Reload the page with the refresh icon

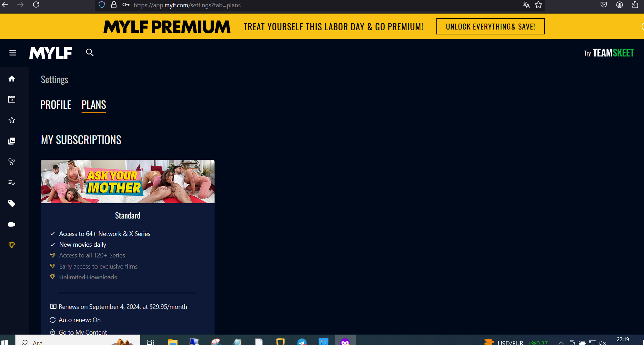click(x=36, y=5)
